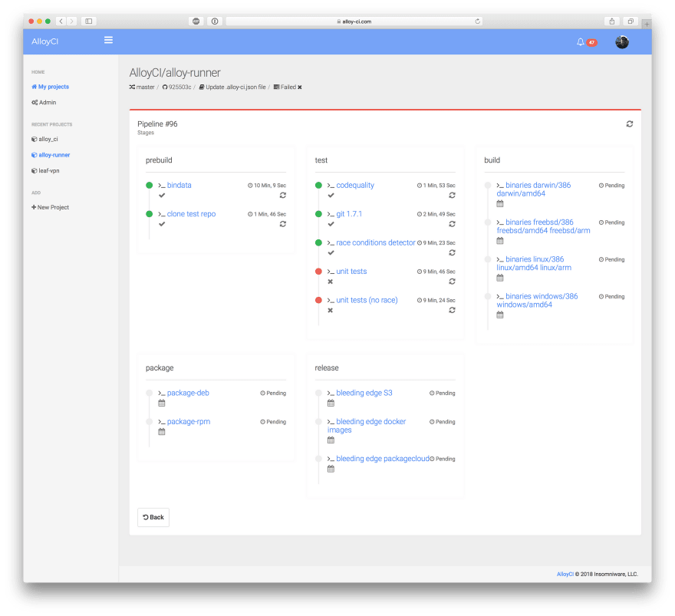675x616 pixels.
Task: Open leaf-vpn recent project
Action: tap(45, 170)
